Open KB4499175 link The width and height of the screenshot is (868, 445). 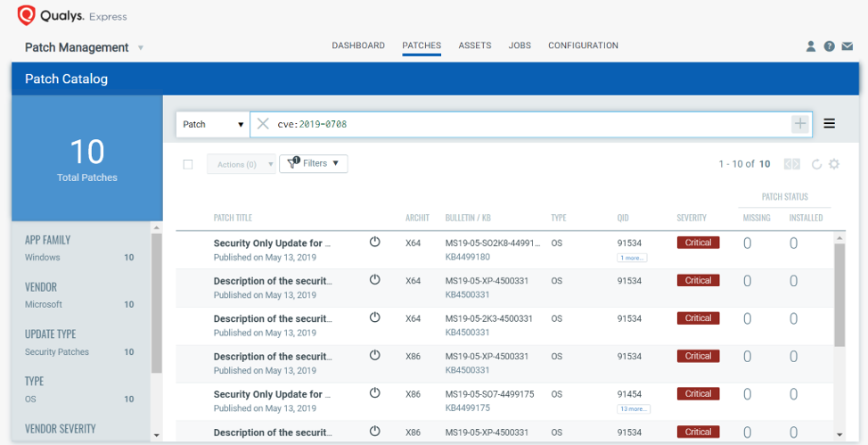[x=467, y=408]
